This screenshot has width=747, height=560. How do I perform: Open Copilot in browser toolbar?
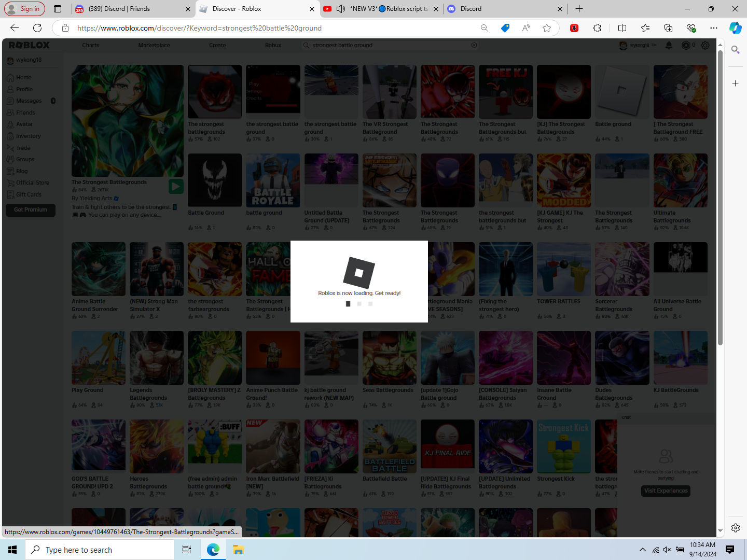pos(736,28)
